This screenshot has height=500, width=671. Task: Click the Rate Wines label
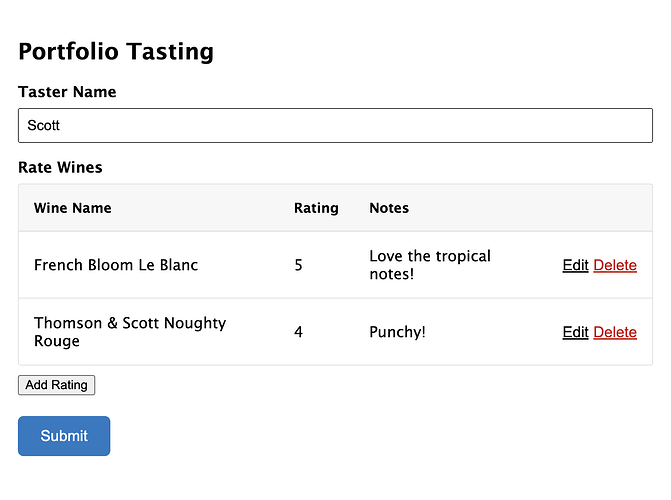(60, 167)
